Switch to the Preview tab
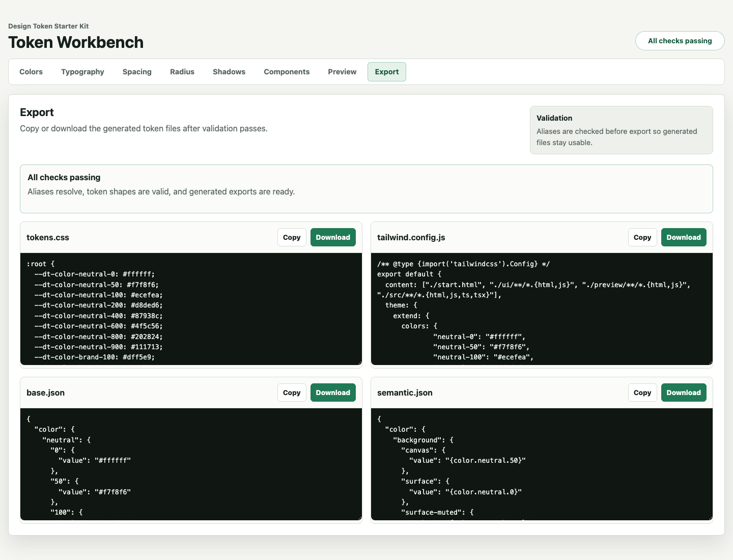The width and height of the screenshot is (733, 560). click(x=342, y=72)
